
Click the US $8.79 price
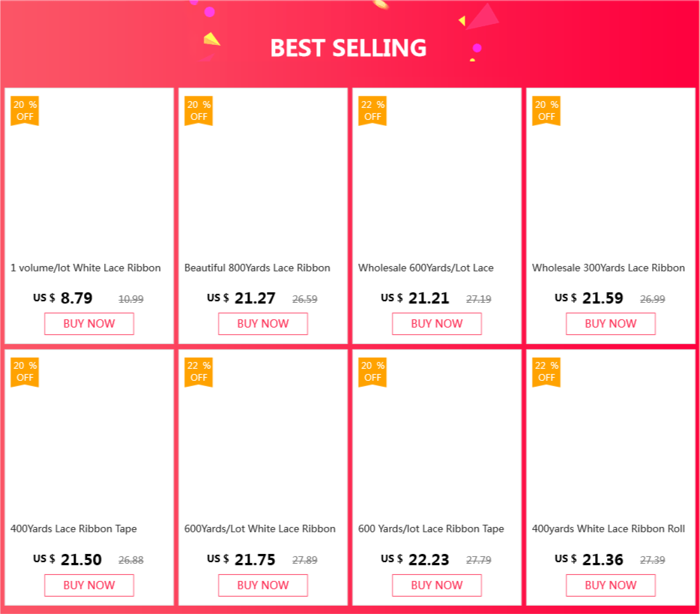click(x=64, y=298)
